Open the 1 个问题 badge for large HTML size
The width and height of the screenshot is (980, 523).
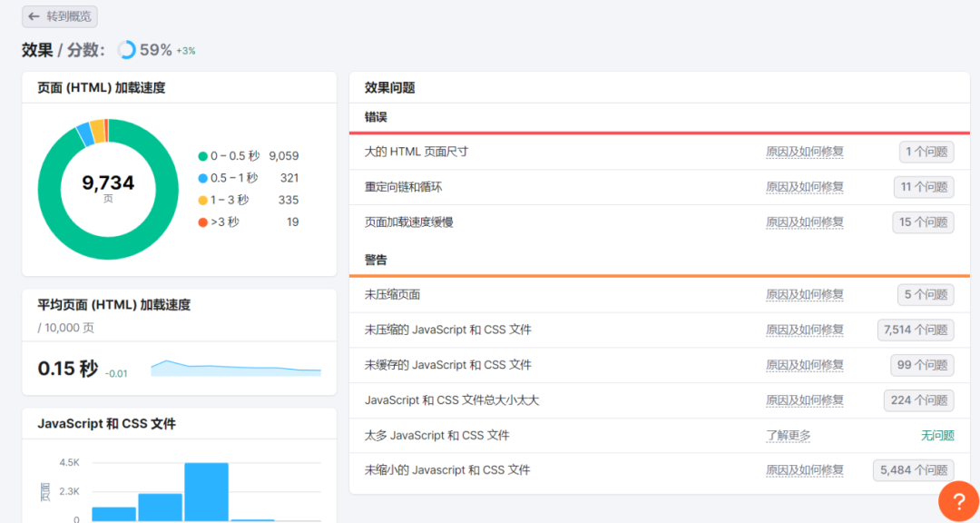(926, 152)
